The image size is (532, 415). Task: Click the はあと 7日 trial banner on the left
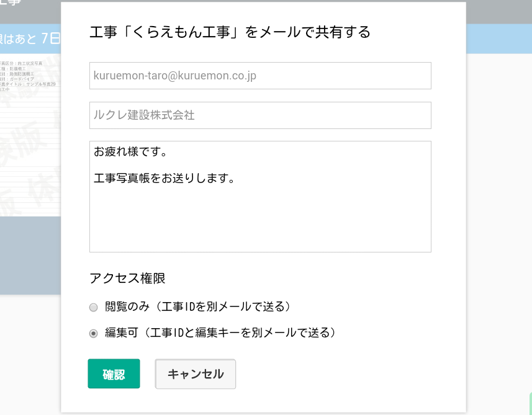(30, 38)
